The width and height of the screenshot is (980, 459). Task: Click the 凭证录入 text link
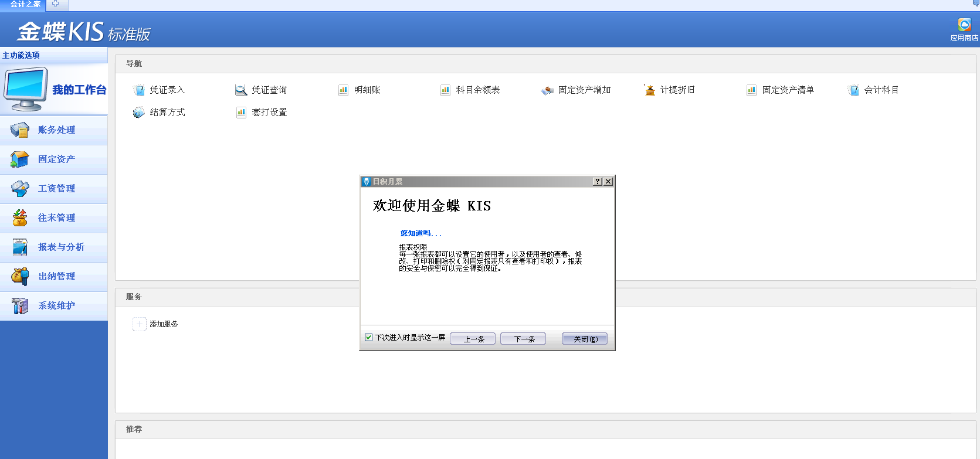[x=167, y=90]
